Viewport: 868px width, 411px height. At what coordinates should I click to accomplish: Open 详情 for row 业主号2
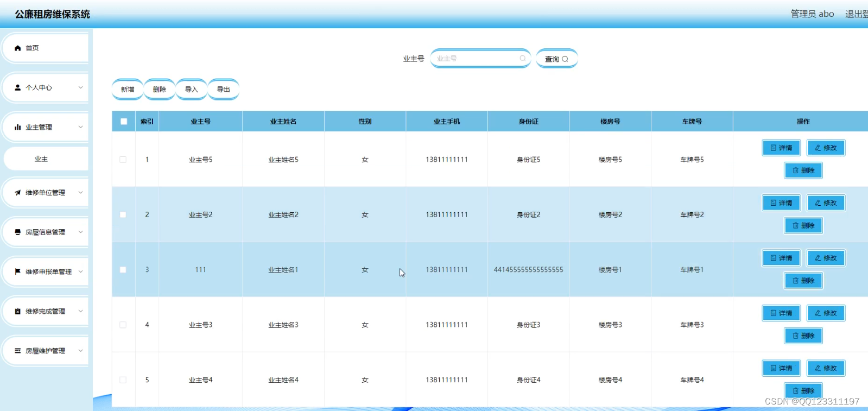pyautogui.click(x=781, y=203)
